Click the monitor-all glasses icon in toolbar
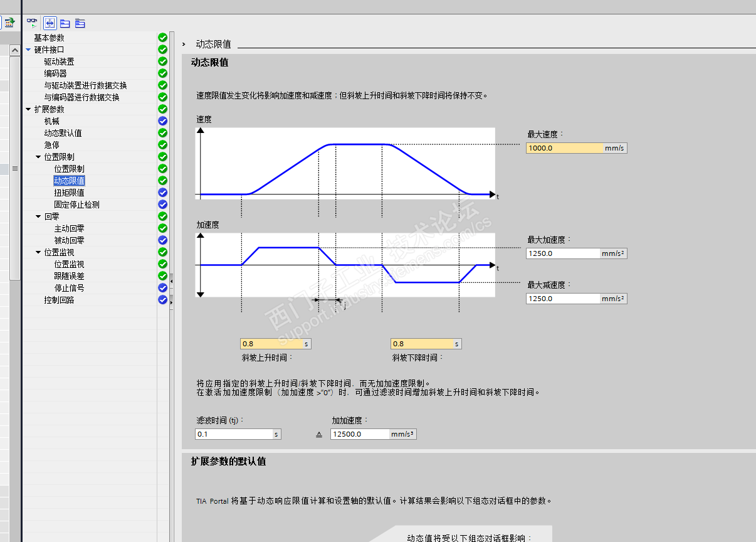The image size is (756, 542). click(32, 23)
